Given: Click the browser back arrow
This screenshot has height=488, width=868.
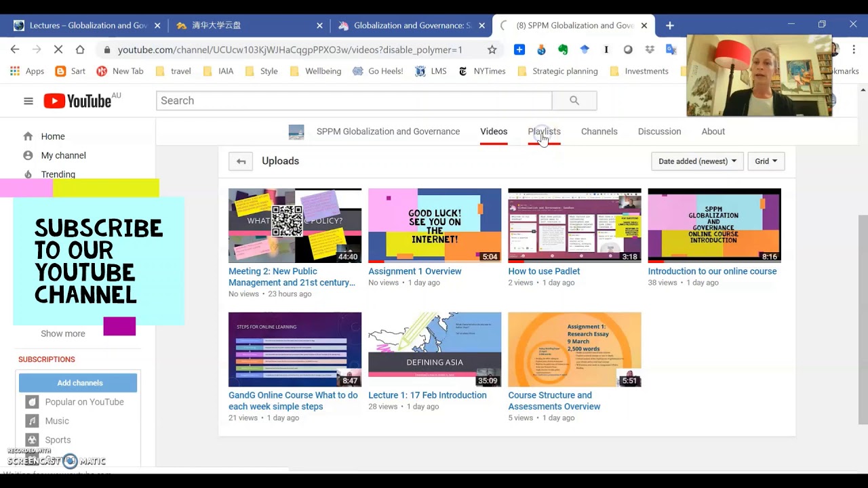Looking at the screenshot, I should 15,49.
